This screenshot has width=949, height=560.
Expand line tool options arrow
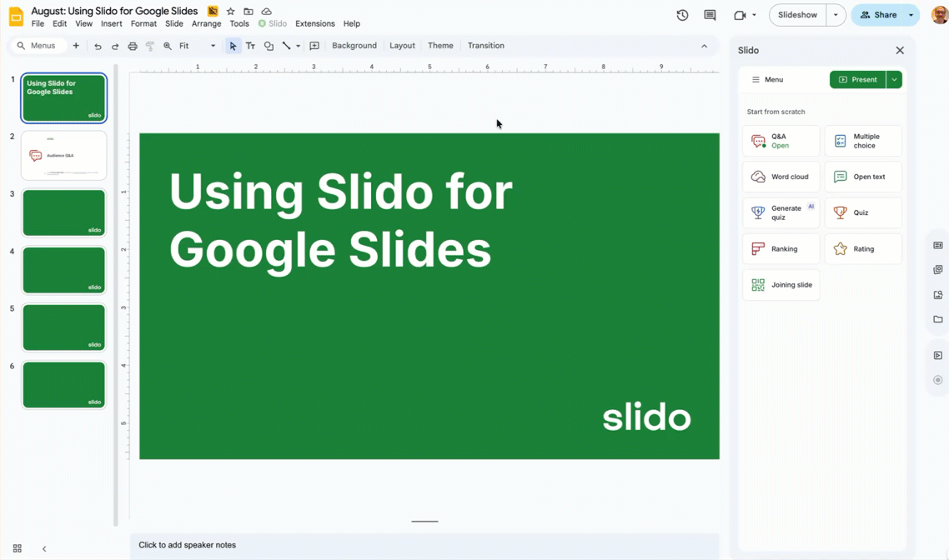point(298,46)
